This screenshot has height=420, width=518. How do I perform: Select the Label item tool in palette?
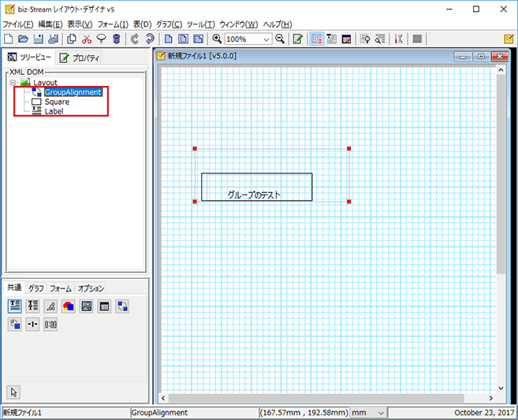pos(14,306)
